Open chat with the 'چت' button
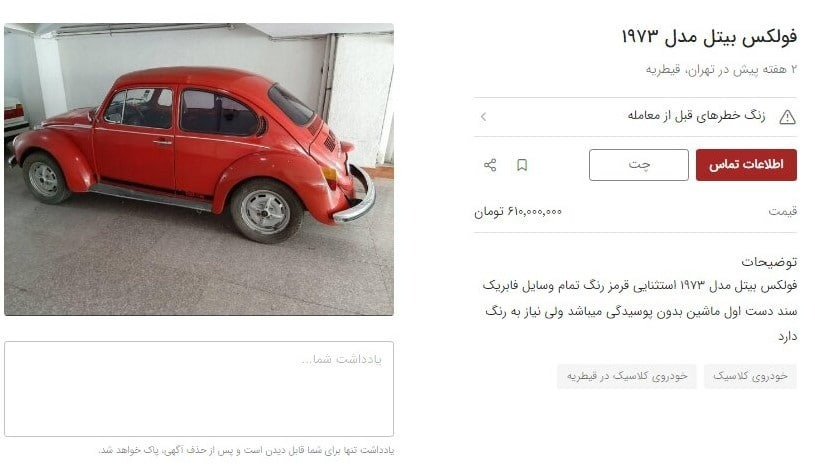This screenshot has width=815, height=470. pyautogui.click(x=638, y=165)
